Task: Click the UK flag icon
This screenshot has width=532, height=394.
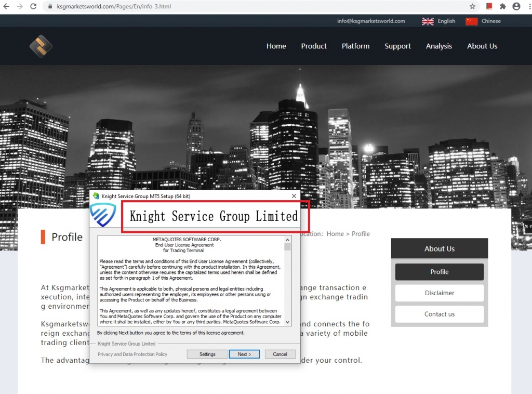Action: (428, 21)
